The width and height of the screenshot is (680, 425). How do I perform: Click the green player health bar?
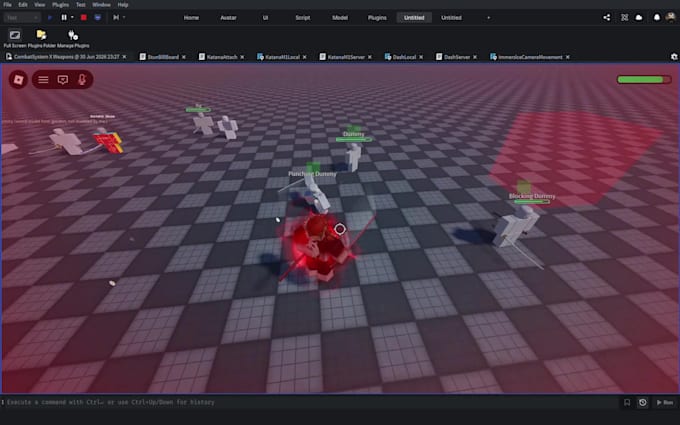[644, 80]
